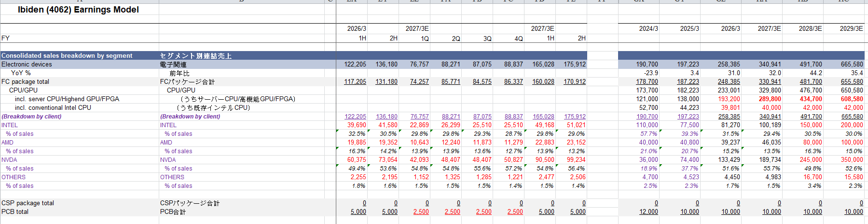Image resolution: width=868 pixels, height=224 pixels.
Task: Select OTHERS % of sales value 3.4%
Action: click(814, 186)
